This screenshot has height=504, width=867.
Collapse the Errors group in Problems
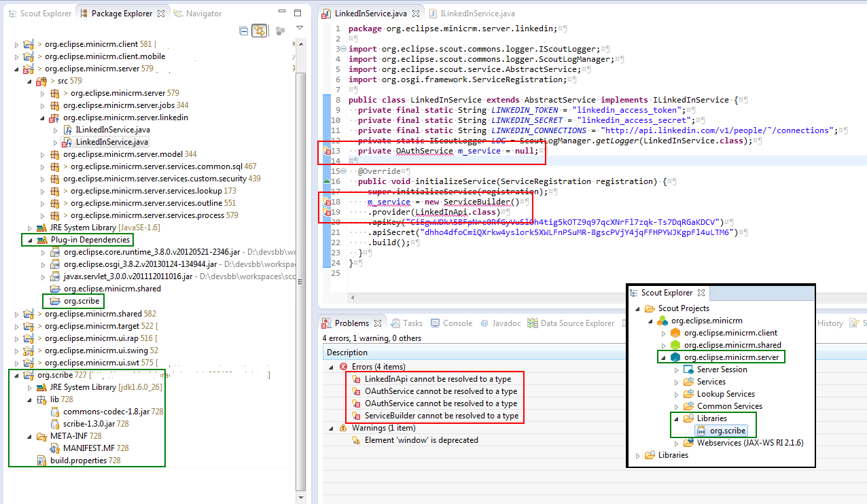[331, 367]
